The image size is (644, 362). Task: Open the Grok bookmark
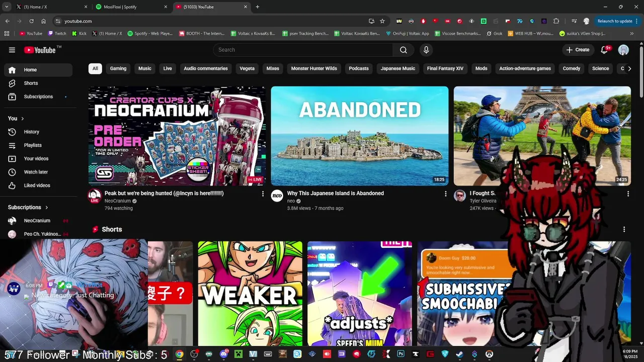tap(495, 34)
